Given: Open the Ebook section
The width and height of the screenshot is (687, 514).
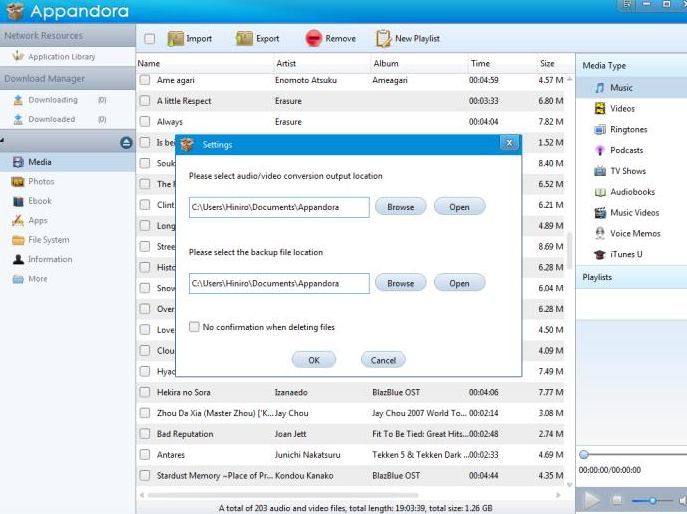Looking at the screenshot, I should tap(39, 201).
